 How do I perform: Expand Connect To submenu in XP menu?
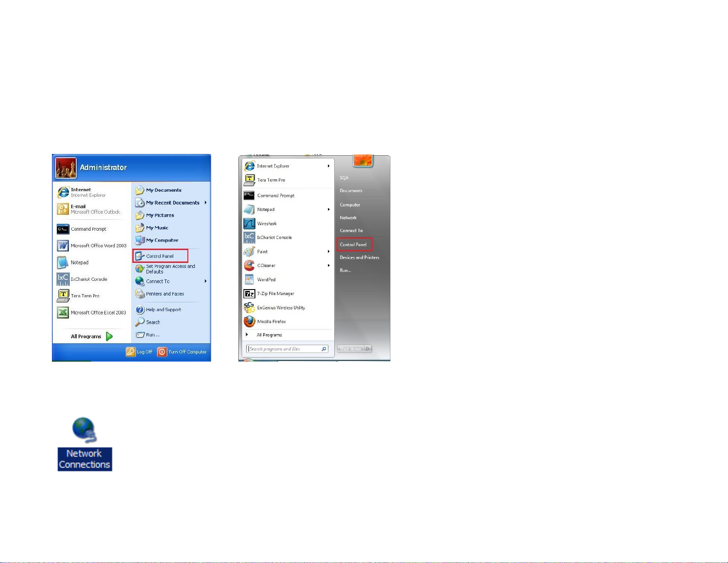[206, 281]
